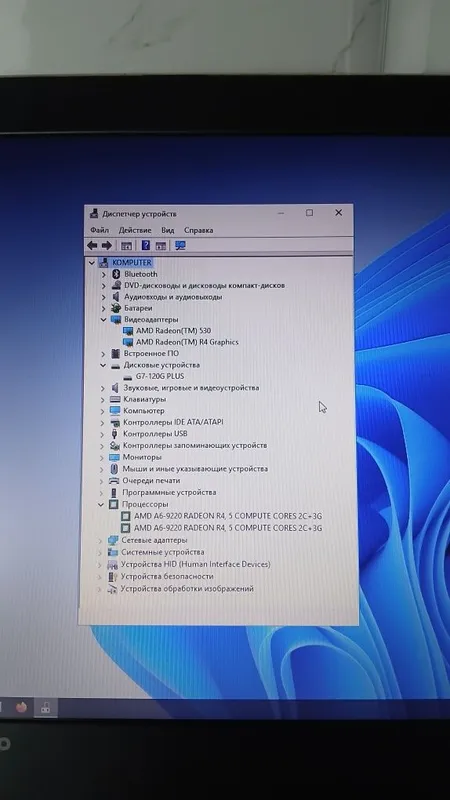This screenshot has height=800, width=450.
Task: Click the Forward arrow toolbar icon
Action: point(106,246)
